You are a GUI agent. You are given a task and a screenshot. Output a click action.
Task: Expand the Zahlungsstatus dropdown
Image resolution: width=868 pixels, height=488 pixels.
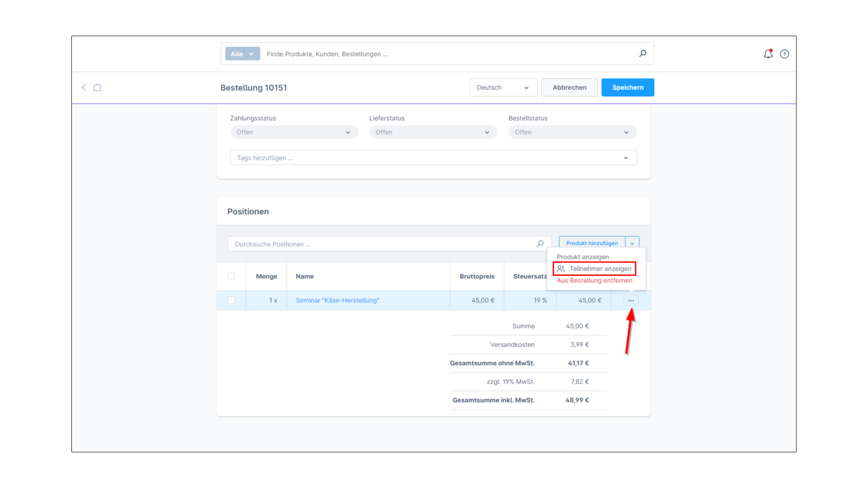[294, 132]
